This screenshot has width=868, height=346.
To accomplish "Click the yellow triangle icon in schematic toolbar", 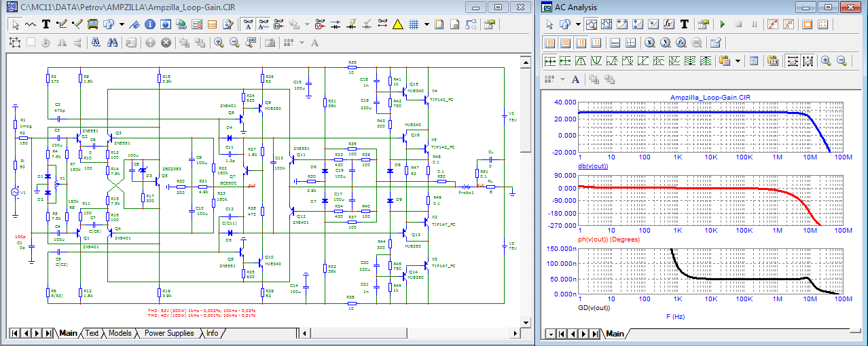I will coord(397,24).
